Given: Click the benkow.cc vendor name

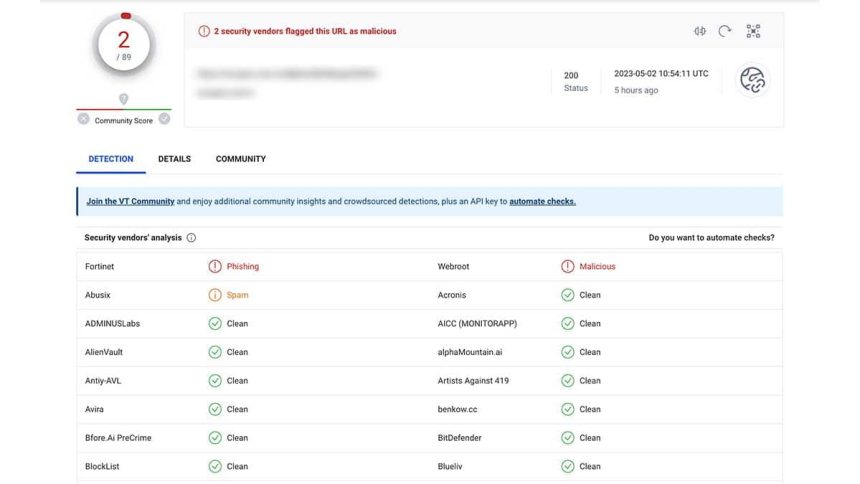Looking at the screenshot, I should pyautogui.click(x=457, y=409).
